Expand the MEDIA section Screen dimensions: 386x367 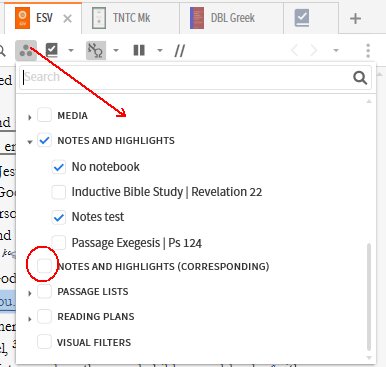coord(30,117)
